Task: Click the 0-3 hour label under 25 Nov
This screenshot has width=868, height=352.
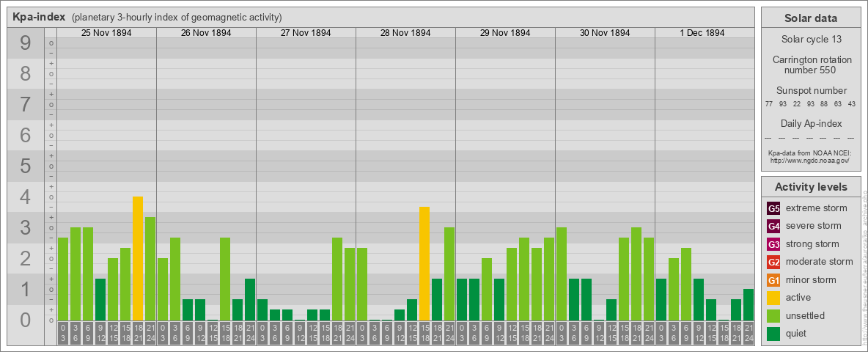Action: 63,333
